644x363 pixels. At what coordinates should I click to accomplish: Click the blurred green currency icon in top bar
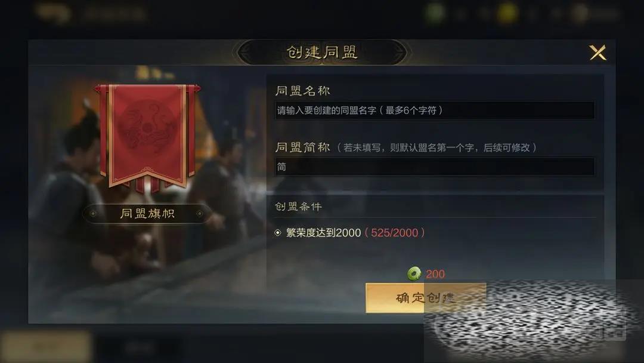click(x=435, y=13)
